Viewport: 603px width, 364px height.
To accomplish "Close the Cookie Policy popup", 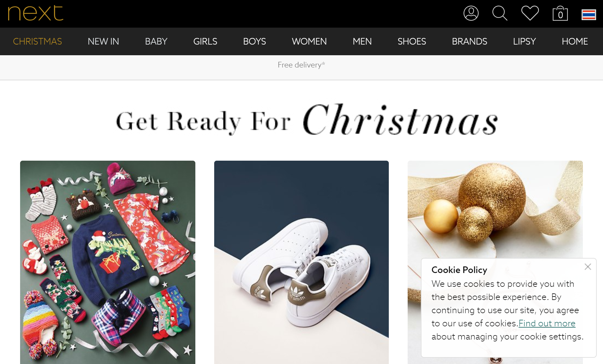I will click(x=588, y=267).
